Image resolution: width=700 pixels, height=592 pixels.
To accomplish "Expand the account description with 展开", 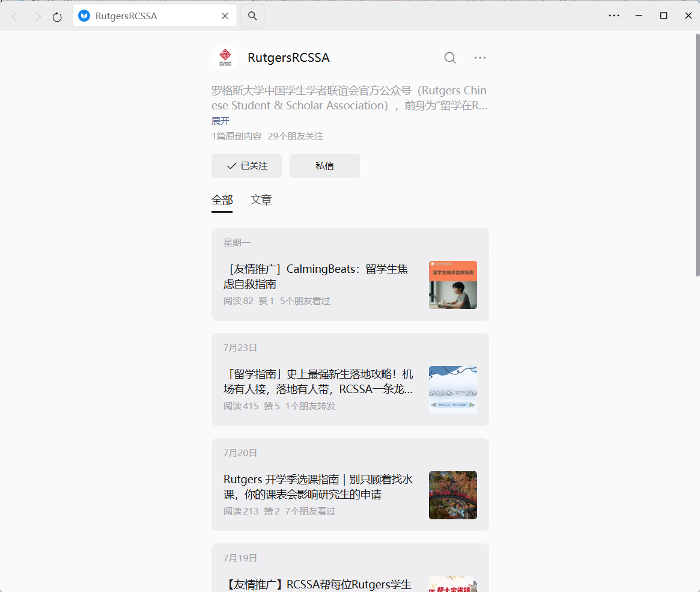I will pos(221,121).
